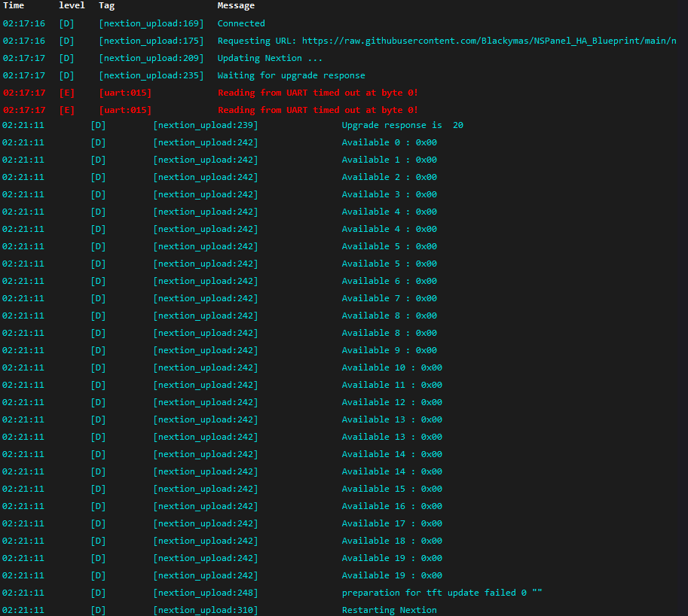Select the level column header

tap(72, 5)
